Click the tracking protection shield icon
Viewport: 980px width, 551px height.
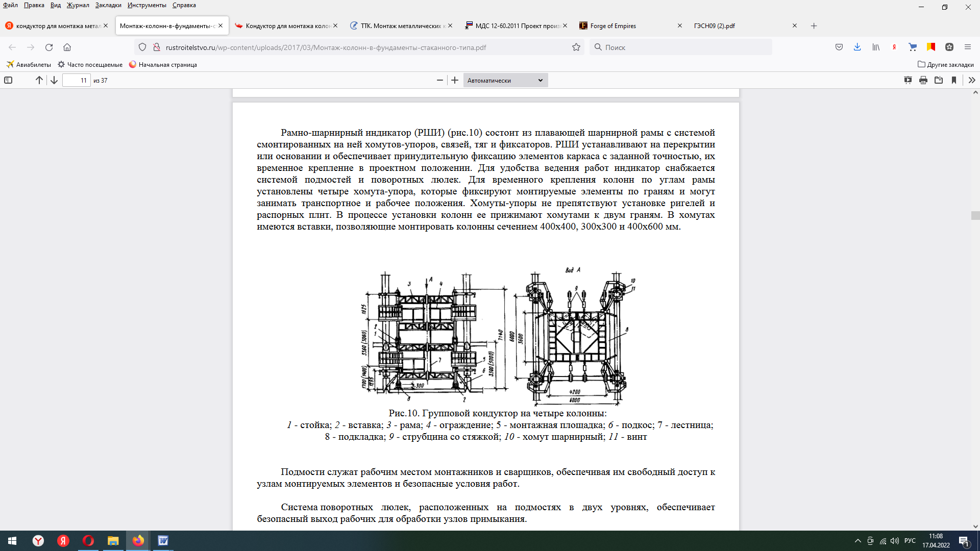click(142, 47)
